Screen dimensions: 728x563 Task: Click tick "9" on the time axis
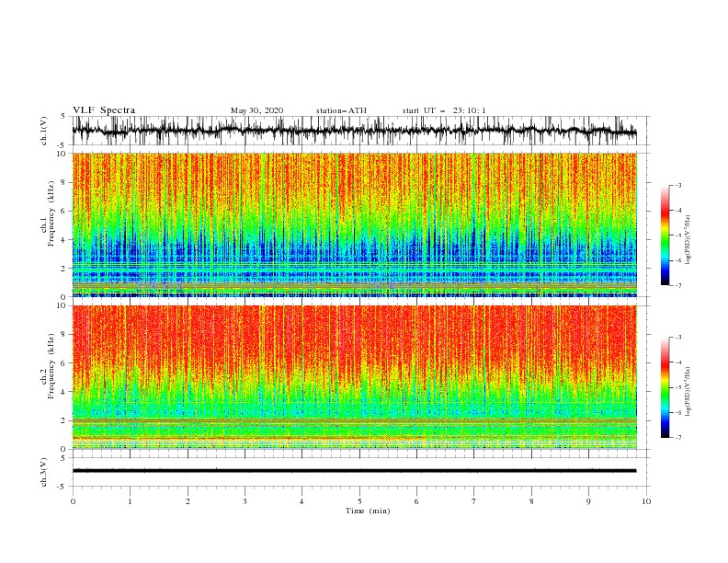588,501
